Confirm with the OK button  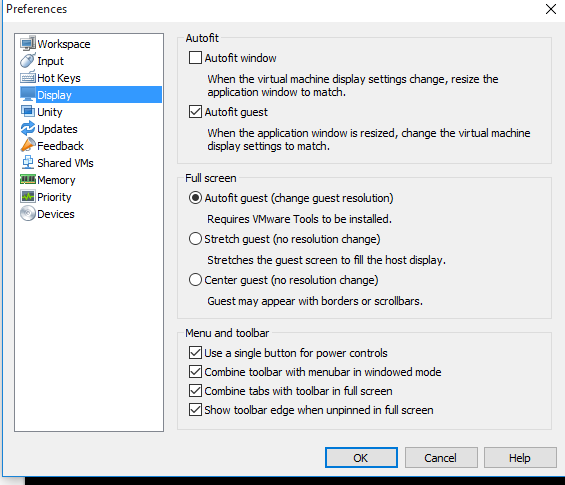[361, 458]
